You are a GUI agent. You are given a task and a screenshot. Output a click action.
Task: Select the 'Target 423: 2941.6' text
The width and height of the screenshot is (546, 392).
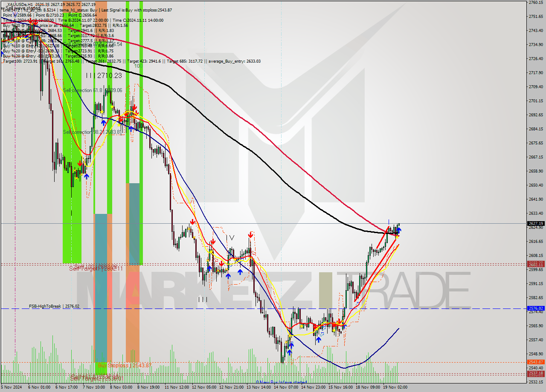pyautogui.click(x=145, y=61)
